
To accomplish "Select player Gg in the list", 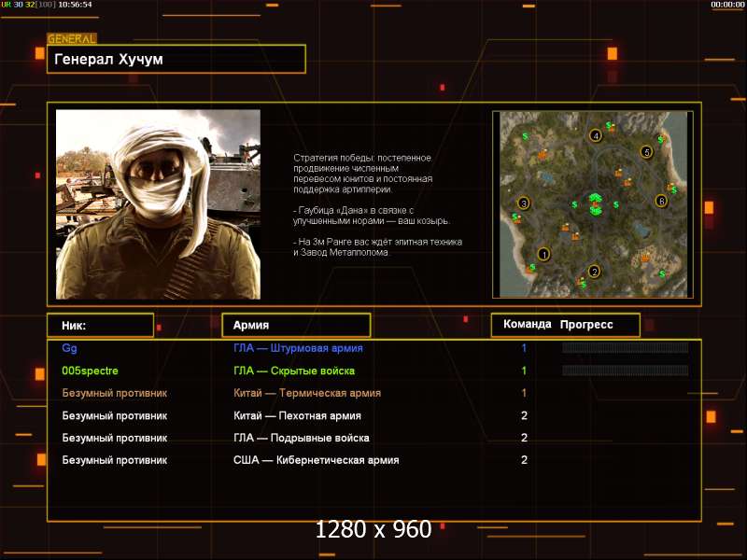I will pos(70,348).
